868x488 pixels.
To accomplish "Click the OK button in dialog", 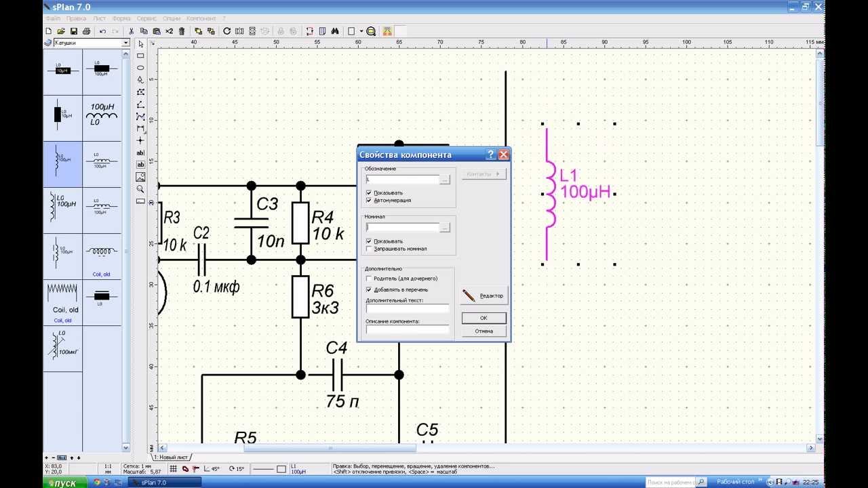I will pos(484,318).
